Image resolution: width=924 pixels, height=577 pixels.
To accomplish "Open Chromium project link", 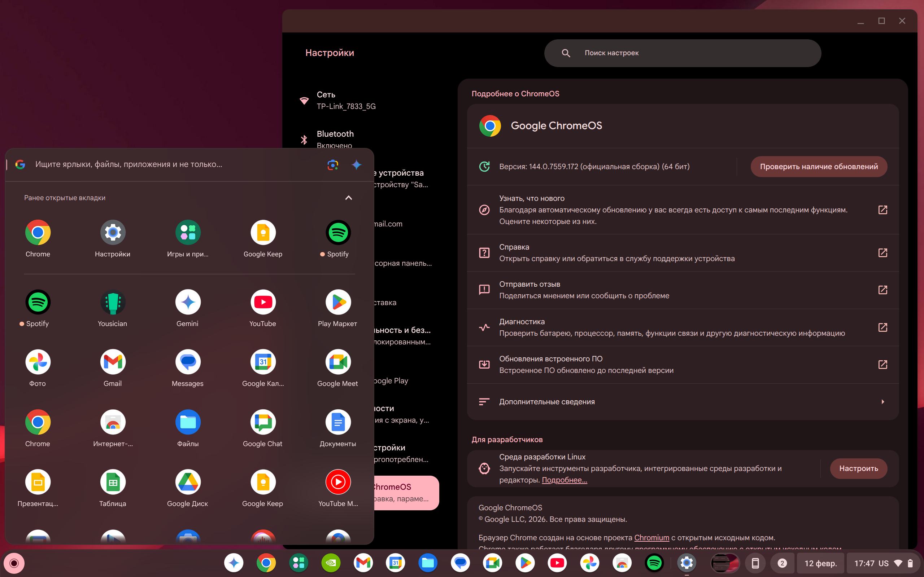I will pos(651,538).
